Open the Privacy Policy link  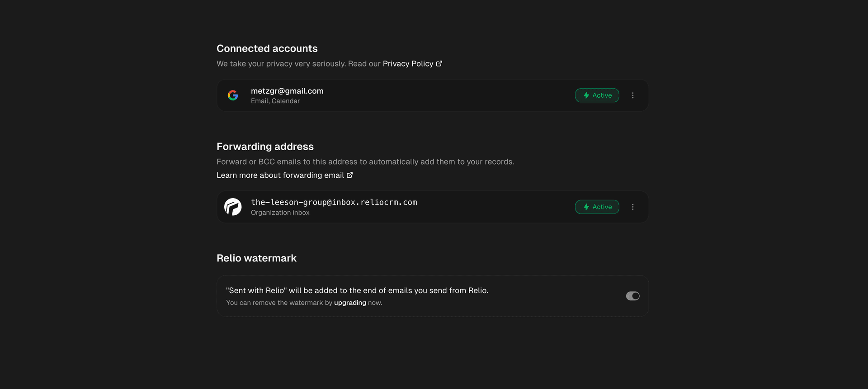pos(408,64)
